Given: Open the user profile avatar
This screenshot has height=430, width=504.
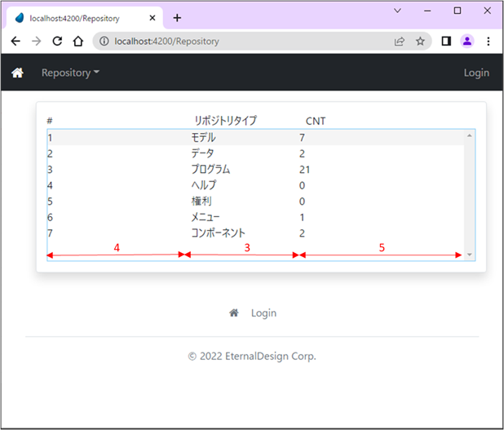Looking at the screenshot, I should coord(467,41).
